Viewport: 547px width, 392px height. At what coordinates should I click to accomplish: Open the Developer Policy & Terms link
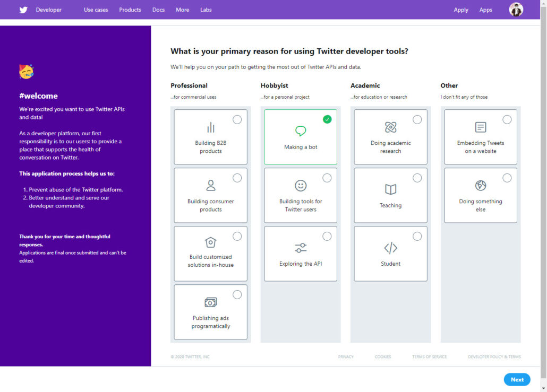(494, 357)
